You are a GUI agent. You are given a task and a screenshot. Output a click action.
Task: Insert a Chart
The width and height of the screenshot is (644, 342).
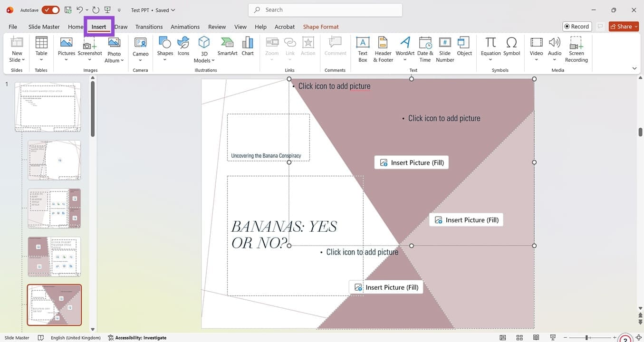click(x=248, y=47)
